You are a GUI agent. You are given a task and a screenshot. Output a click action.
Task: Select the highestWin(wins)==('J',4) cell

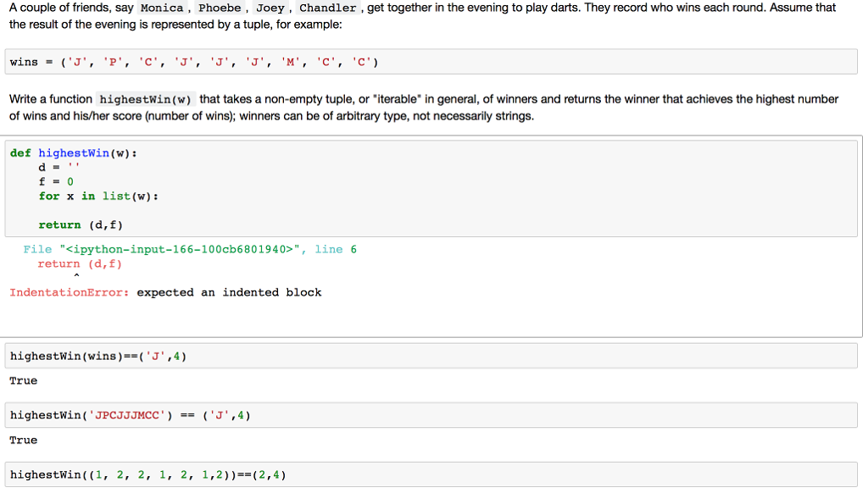98,356
